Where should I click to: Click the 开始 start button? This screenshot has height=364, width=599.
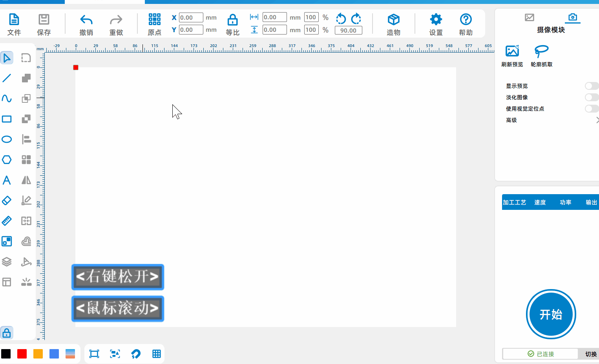pyautogui.click(x=551, y=314)
